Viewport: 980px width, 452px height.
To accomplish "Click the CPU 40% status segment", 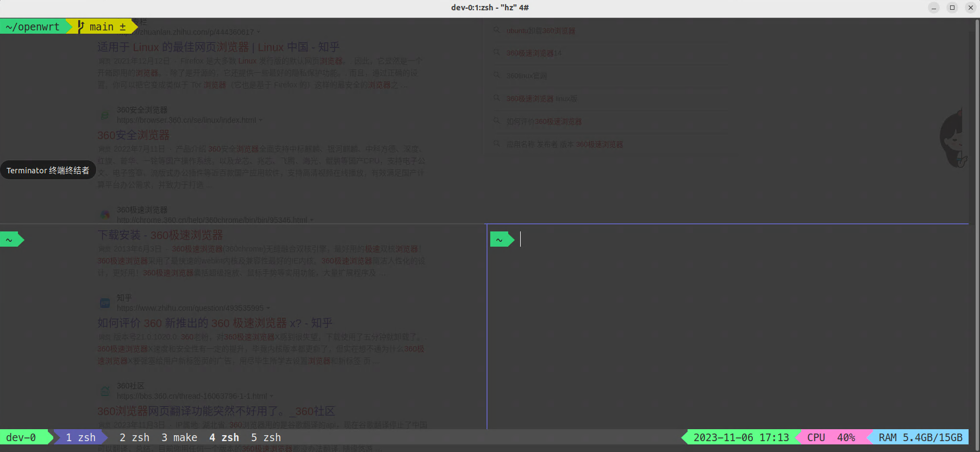I will [x=831, y=437].
